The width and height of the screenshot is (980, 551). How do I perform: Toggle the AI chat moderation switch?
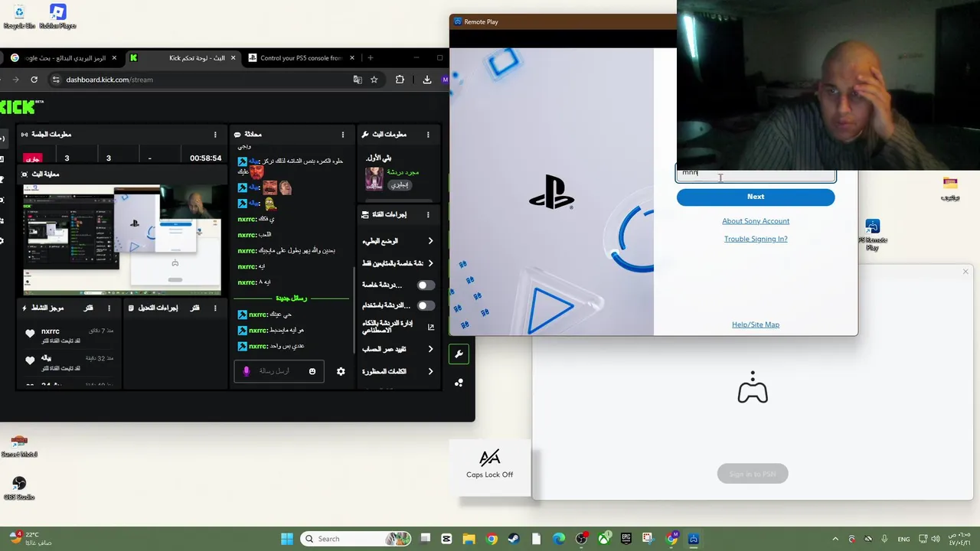(426, 305)
